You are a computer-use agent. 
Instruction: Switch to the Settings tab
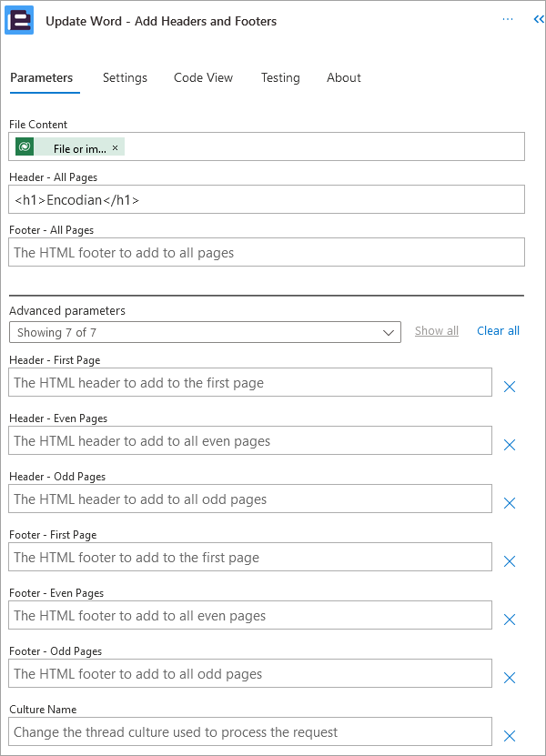125,78
